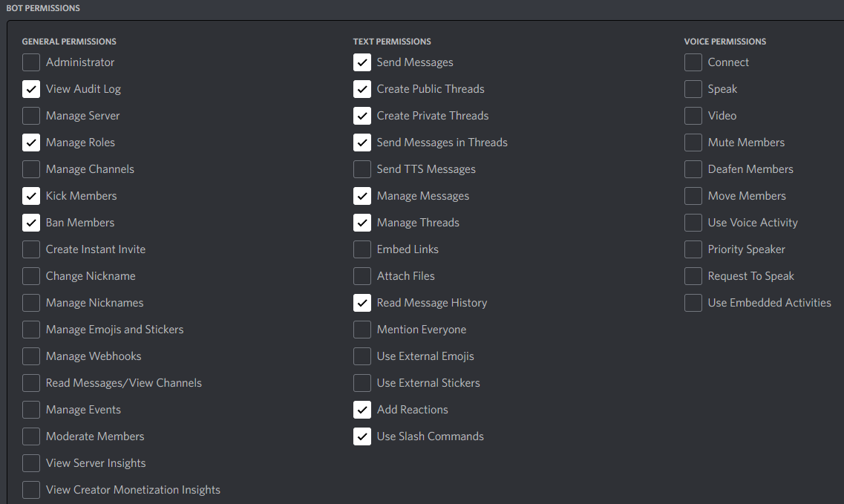Disable the Send Messages permission

(362, 62)
